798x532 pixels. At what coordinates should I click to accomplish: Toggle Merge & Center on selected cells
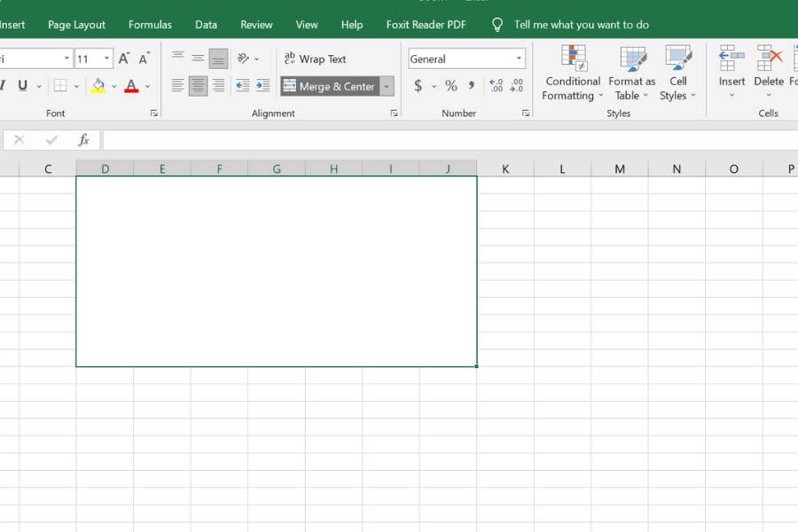329,86
